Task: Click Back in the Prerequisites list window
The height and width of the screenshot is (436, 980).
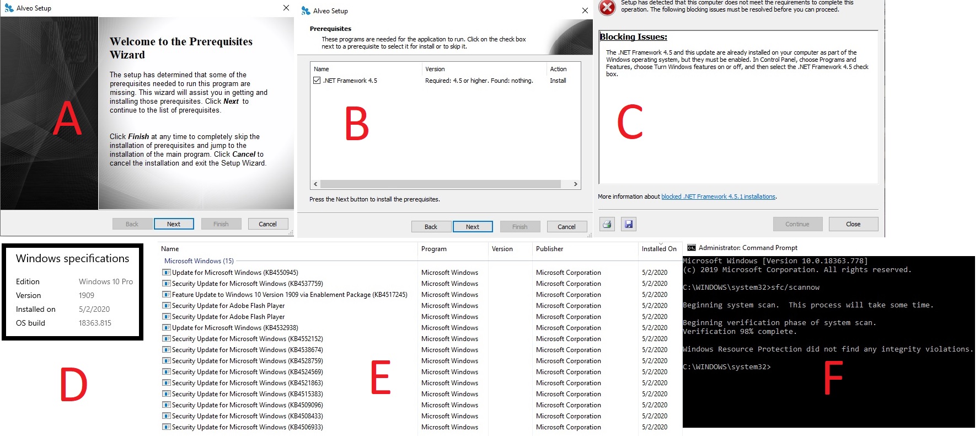Action: tap(431, 227)
